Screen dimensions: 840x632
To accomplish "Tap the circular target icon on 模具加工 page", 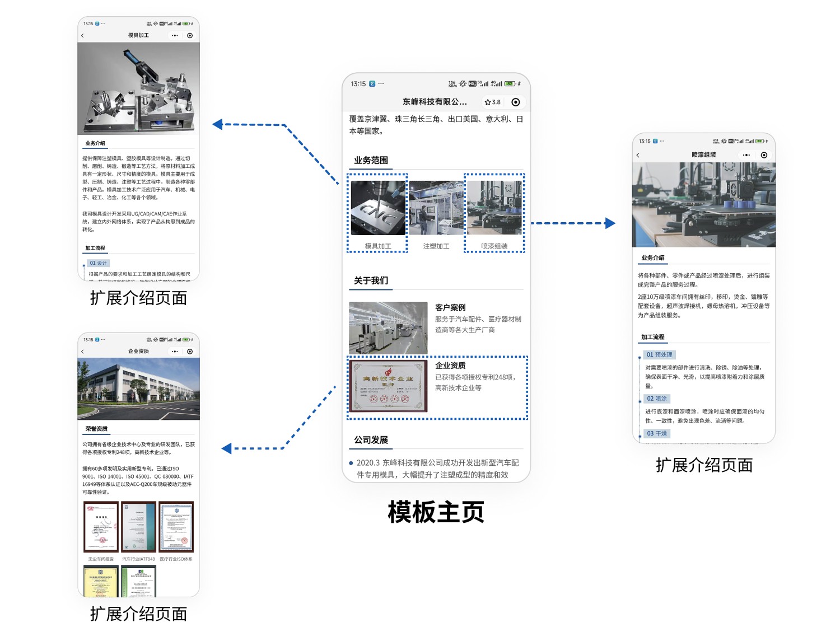I will 190,35.
